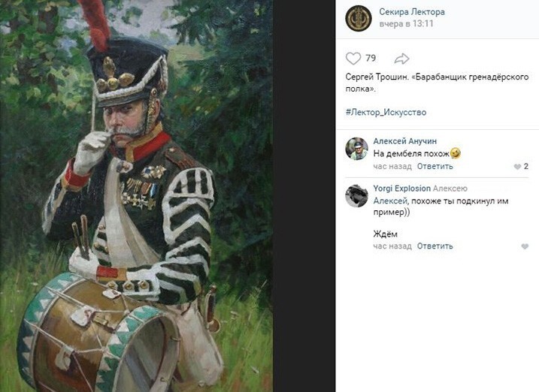Open the #Лектор_Искусство hashtag
539x392 pixels.
(386, 112)
